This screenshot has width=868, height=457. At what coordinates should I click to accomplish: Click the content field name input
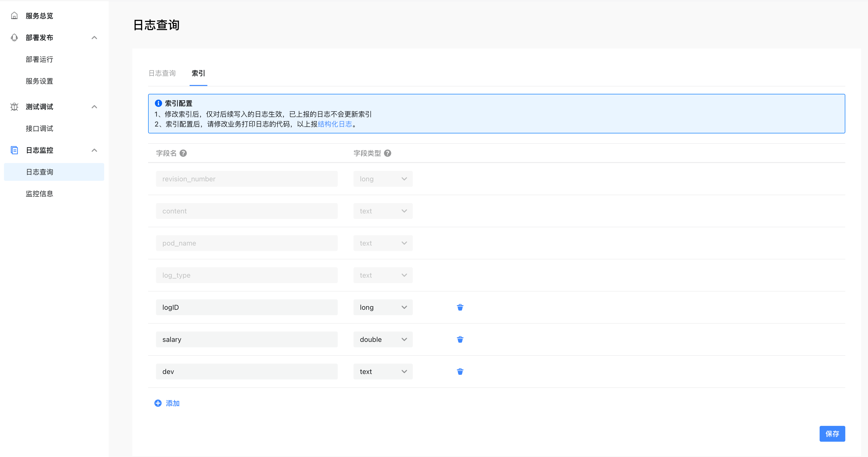pyautogui.click(x=247, y=211)
